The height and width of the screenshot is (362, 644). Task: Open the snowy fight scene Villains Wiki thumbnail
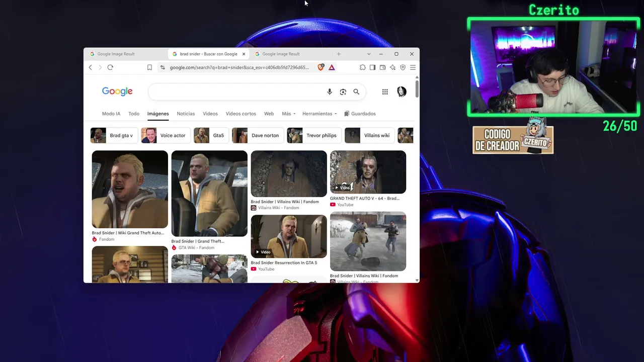tap(368, 241)
